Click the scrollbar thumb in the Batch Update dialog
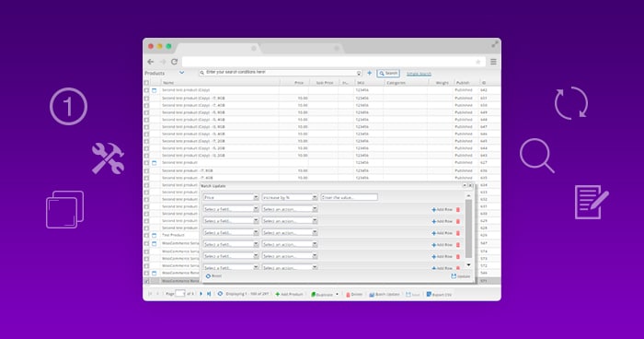The height and width of the screenshot is (339, 644). [x=468, y=228]
